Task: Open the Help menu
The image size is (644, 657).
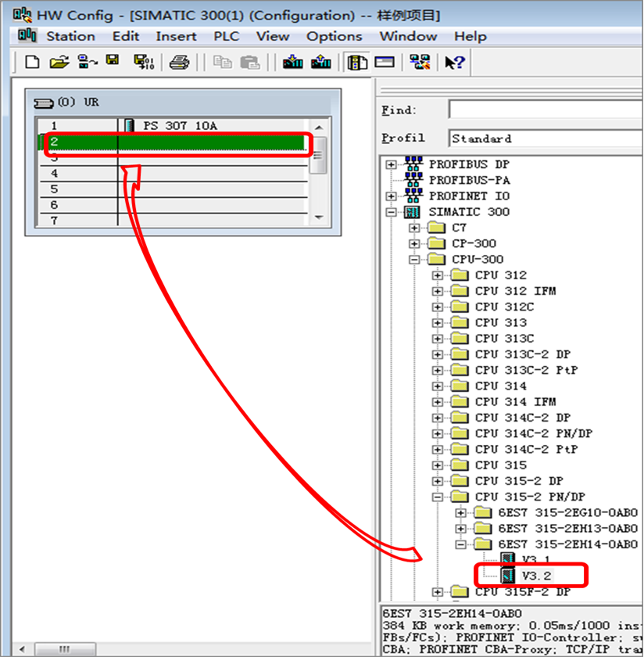Action: (470, 37)
